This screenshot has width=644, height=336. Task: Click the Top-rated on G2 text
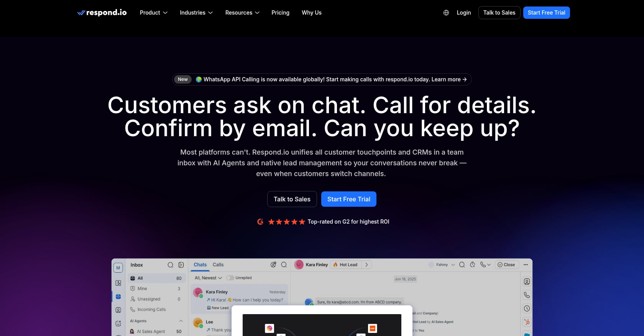348,222
